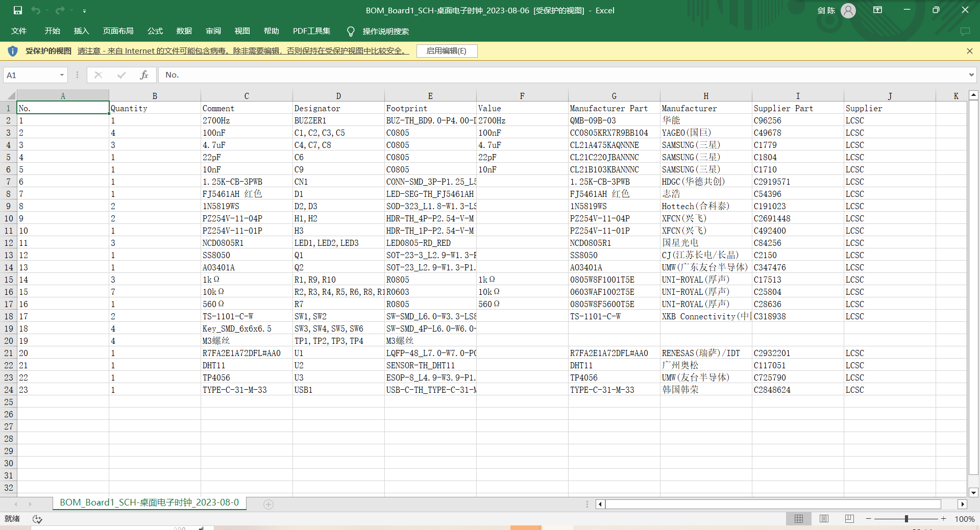Click previous sheet navigation arrow

[16, 504]
